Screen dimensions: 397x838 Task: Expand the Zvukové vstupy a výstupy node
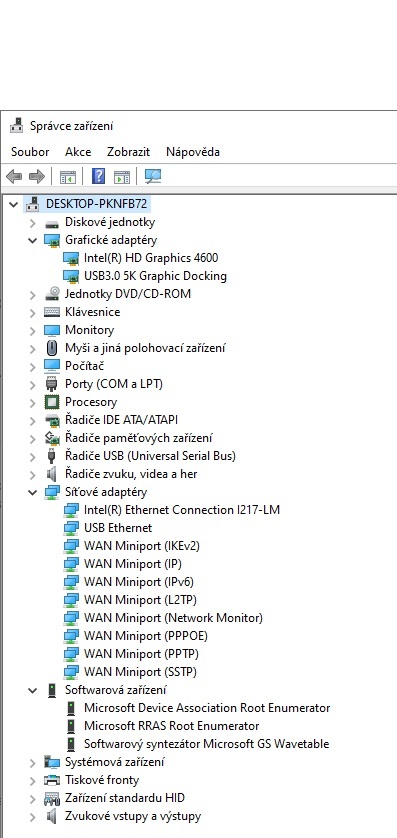33,817
